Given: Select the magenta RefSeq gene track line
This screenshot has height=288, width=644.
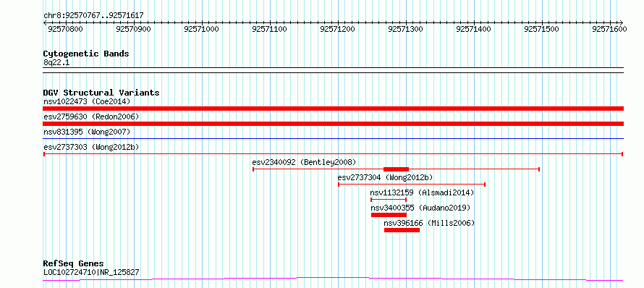Looking at the screenshot, I should (333, 279).
